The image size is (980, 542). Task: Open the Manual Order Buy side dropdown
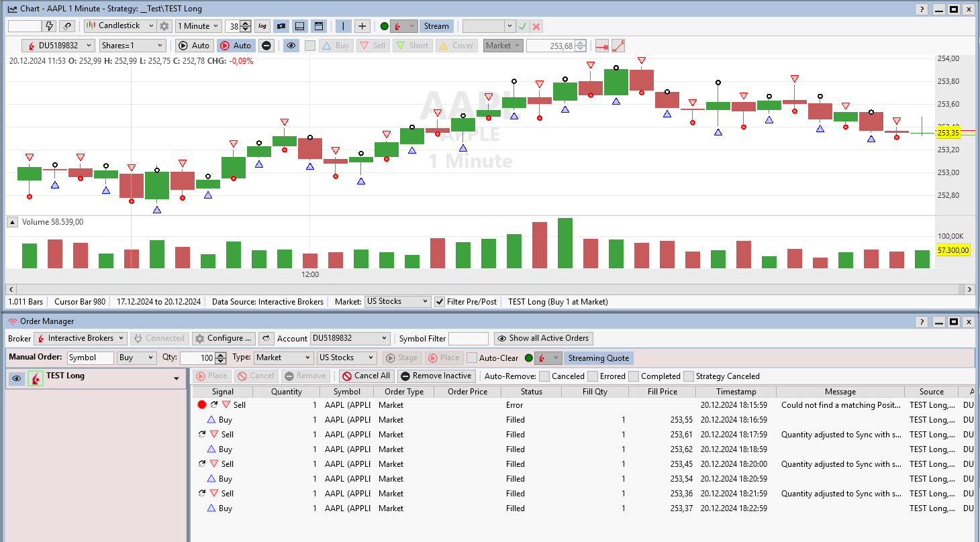tap(137, 358)
